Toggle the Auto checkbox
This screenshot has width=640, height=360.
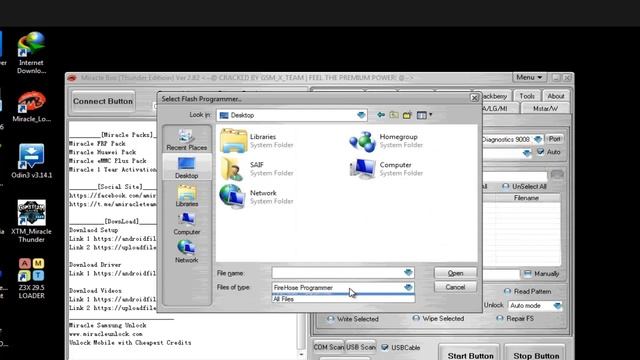tap(540, 152)
